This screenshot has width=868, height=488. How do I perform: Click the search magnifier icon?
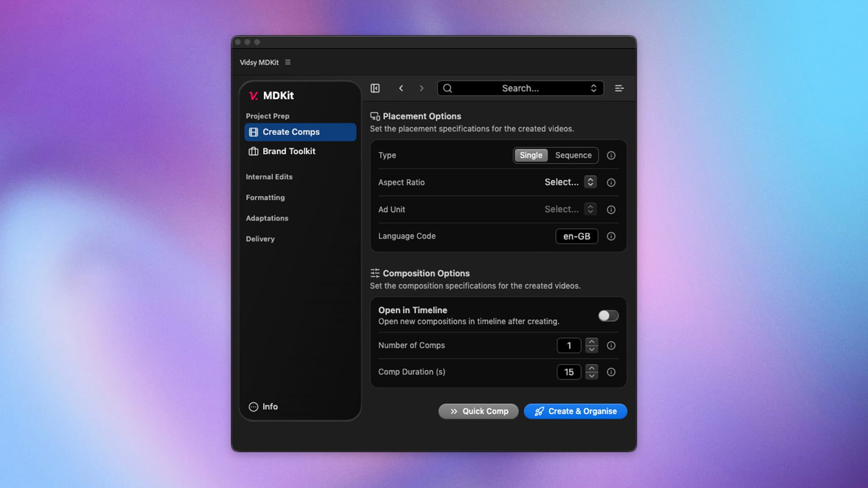448,88
